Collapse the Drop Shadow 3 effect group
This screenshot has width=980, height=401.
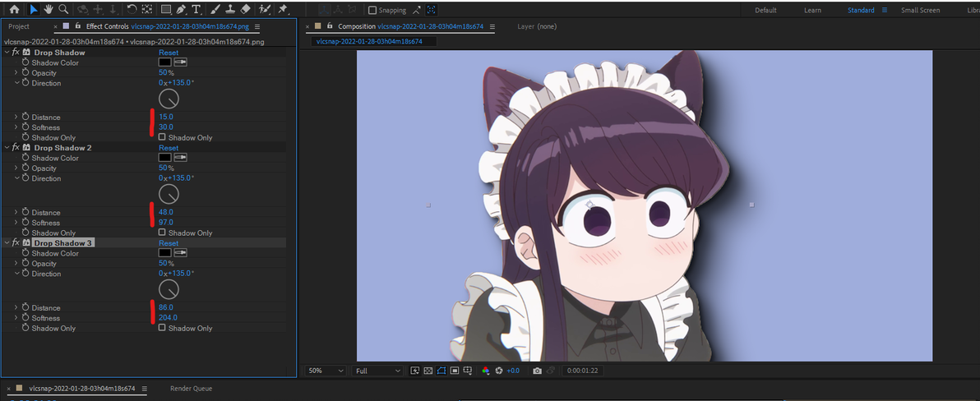point(7,242)
